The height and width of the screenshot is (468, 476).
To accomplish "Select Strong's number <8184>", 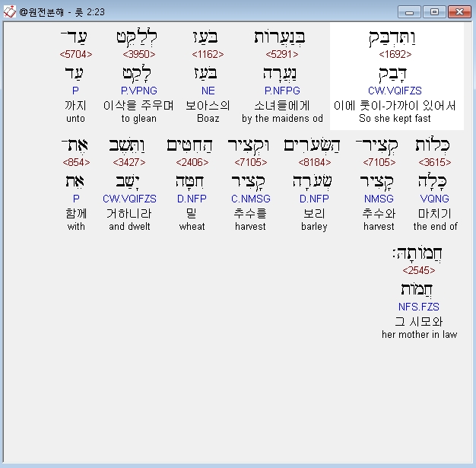I will click(314, 163).
